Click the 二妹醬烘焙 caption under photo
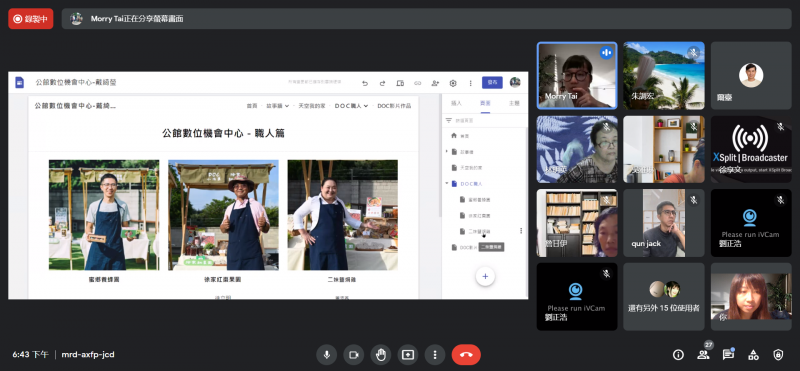Image resolution: width=800 pixels, height=371 pixels. 342,280
